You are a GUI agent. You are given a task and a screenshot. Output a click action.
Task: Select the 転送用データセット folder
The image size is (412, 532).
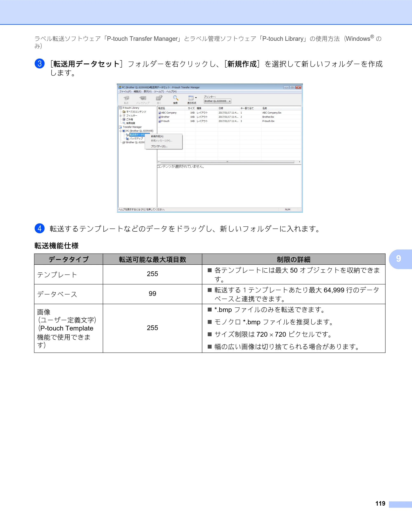point(137,135)
